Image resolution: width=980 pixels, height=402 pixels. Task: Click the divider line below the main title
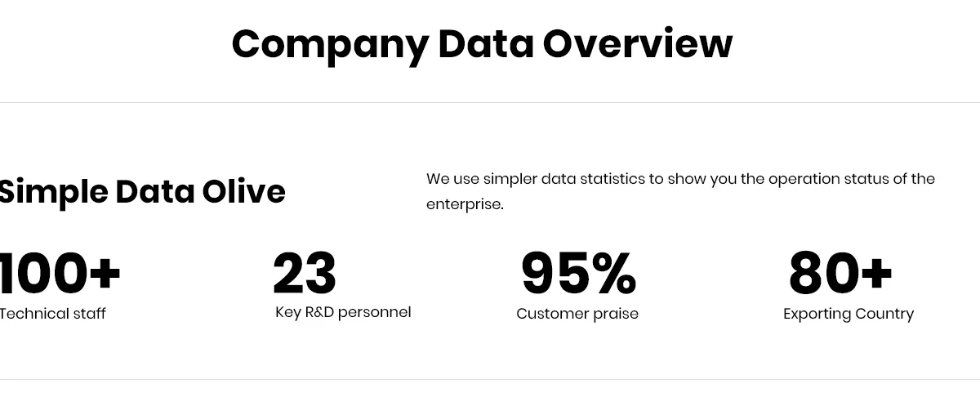[x=490, y=103]
